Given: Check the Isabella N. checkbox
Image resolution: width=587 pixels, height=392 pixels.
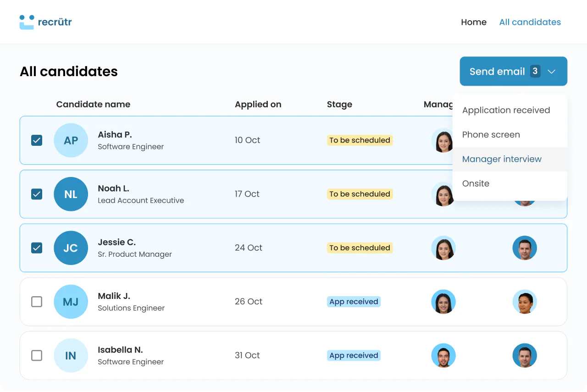Looking at the screenshot, I should tap(37, 355).
